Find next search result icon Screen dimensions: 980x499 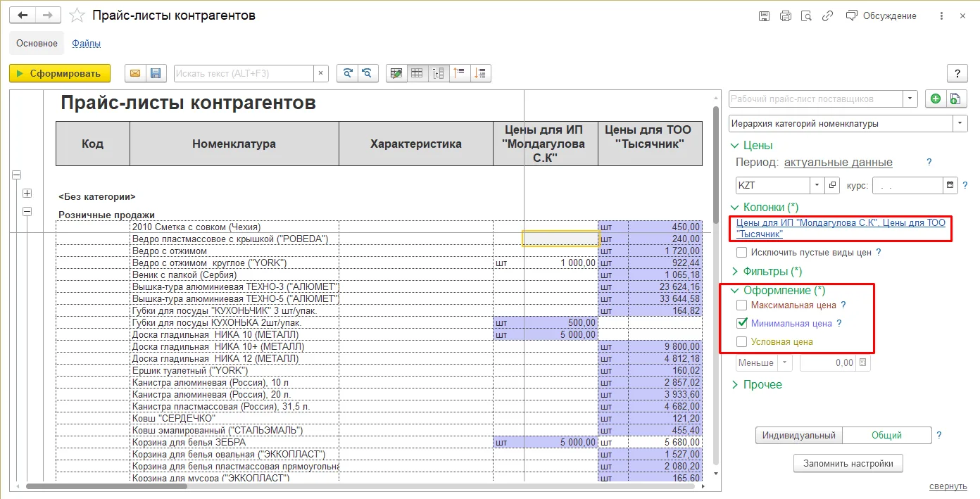(x=347, y=73)
